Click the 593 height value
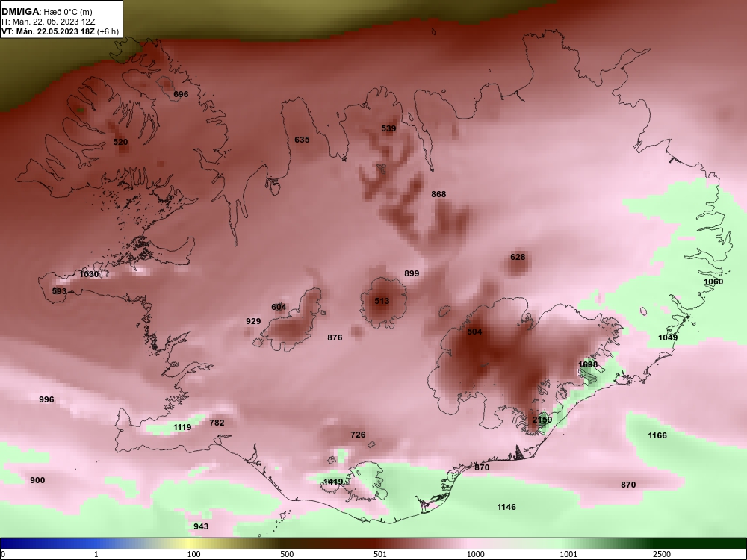747x560 pixels. (60, 291)
